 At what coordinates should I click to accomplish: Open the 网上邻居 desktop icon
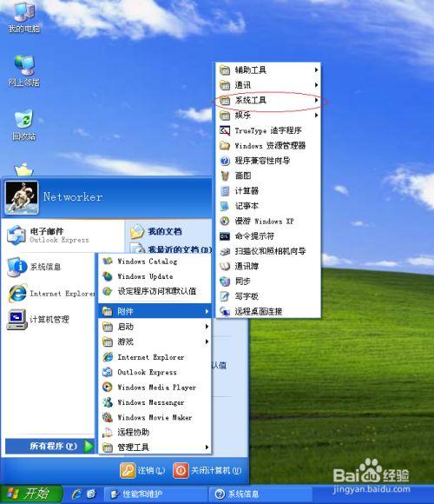point(24,71)
